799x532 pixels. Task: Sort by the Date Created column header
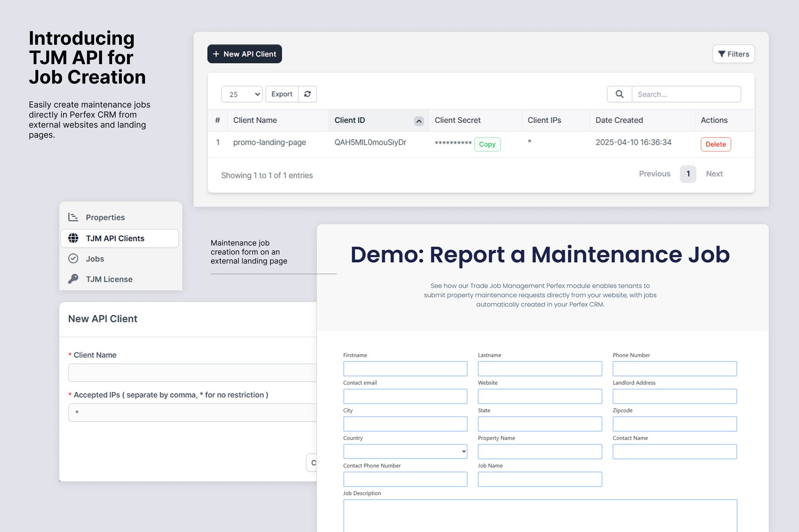pos(619,120)
